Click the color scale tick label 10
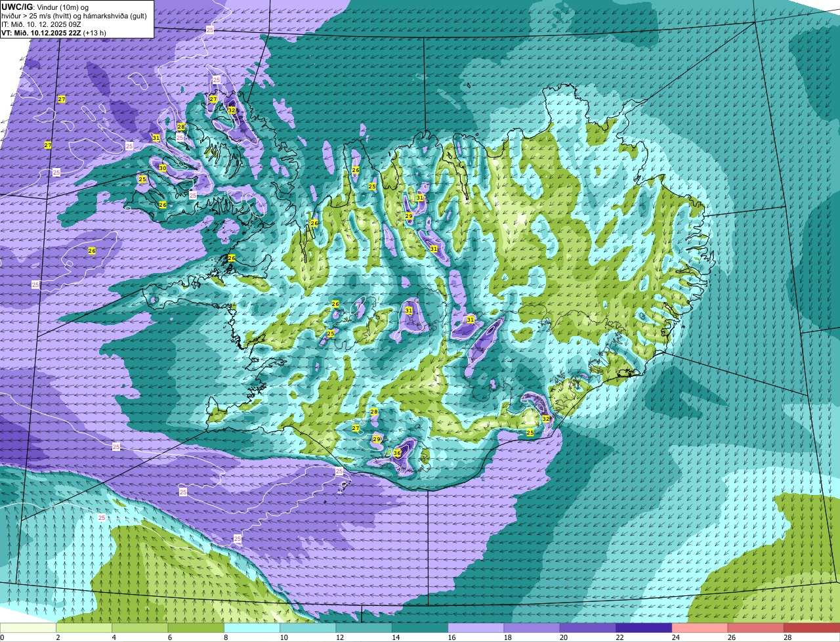The width and height of the screenshot is (840, 642). [283, 637]
